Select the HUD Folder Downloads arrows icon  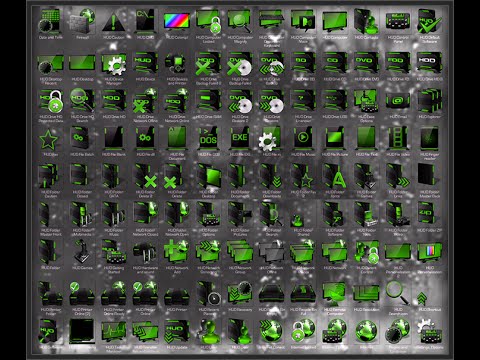(x=271, y=176)
